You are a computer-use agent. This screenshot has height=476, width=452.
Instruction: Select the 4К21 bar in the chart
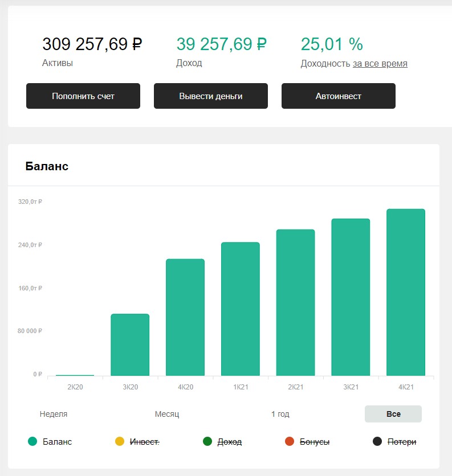[x=406, y=292]
